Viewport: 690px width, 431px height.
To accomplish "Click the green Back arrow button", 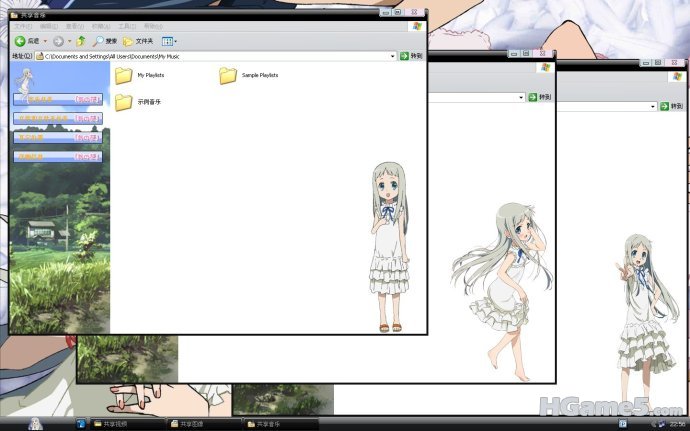I will pos(20,41).
